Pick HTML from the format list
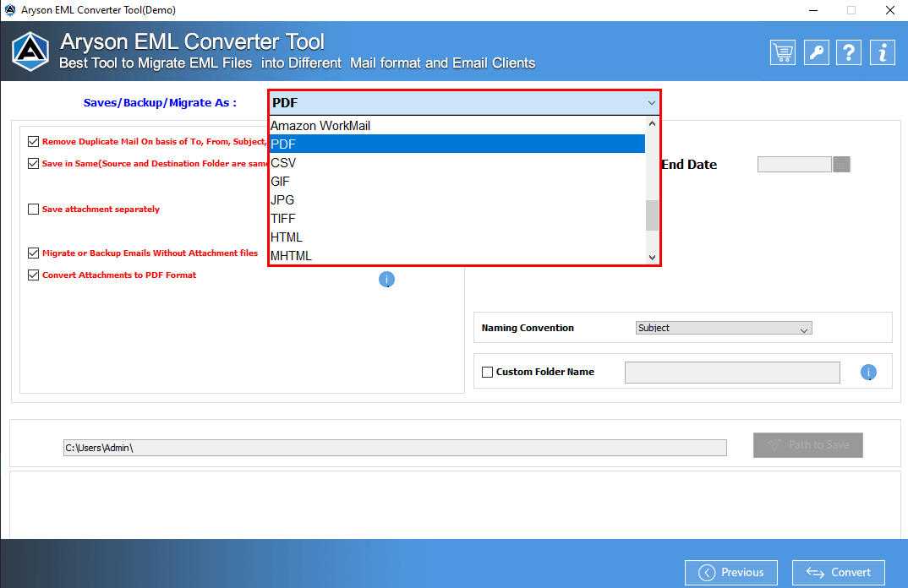908x588 pixels. (457, 237)
